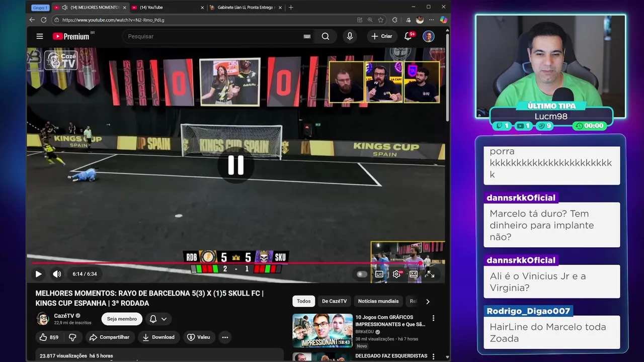Reload the page with refresh icon
Viewport: 644px width, 362px height.
(x=44, y=20)
